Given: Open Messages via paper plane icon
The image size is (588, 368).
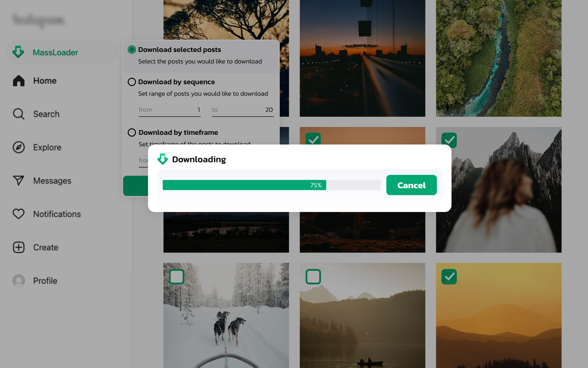Looking at the screenshot, I should pyautogui.click(x=18, y=181).
